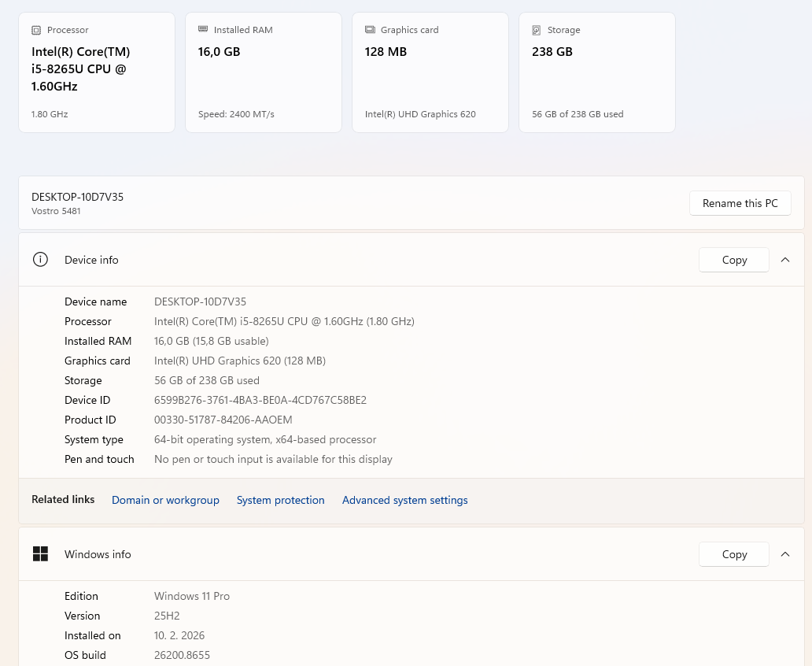Click the System type row label
The height and width of the screenshot is (666, 812).
(x=94, y=439)
